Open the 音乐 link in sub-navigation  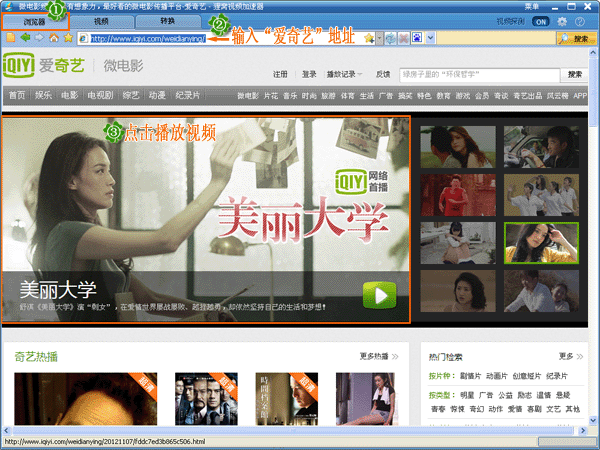pos(290,96)
